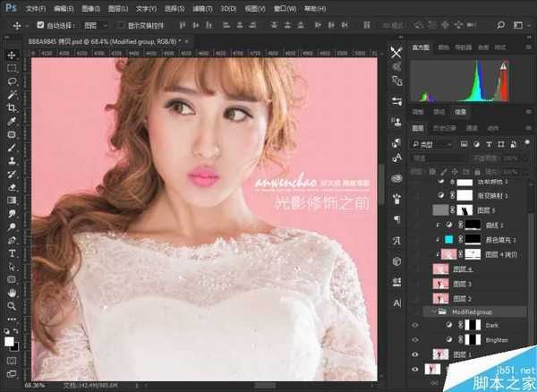Select the Pen tool
This screenshot has height=392, width=537.
(x=12, y=240)
